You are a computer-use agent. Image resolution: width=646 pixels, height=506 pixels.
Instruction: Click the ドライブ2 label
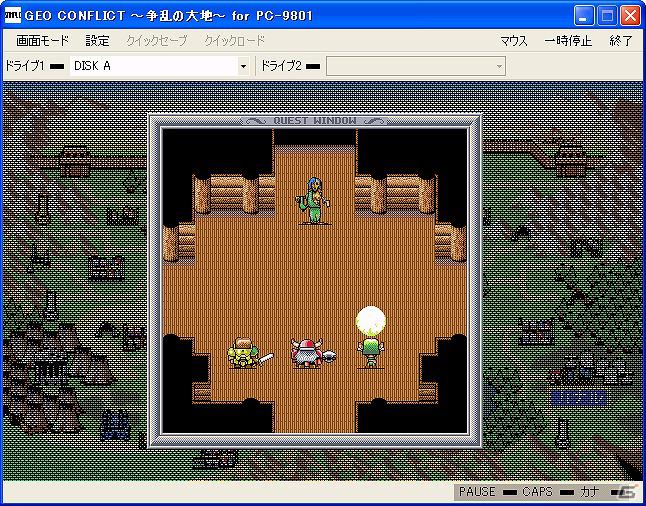[281, 66]
